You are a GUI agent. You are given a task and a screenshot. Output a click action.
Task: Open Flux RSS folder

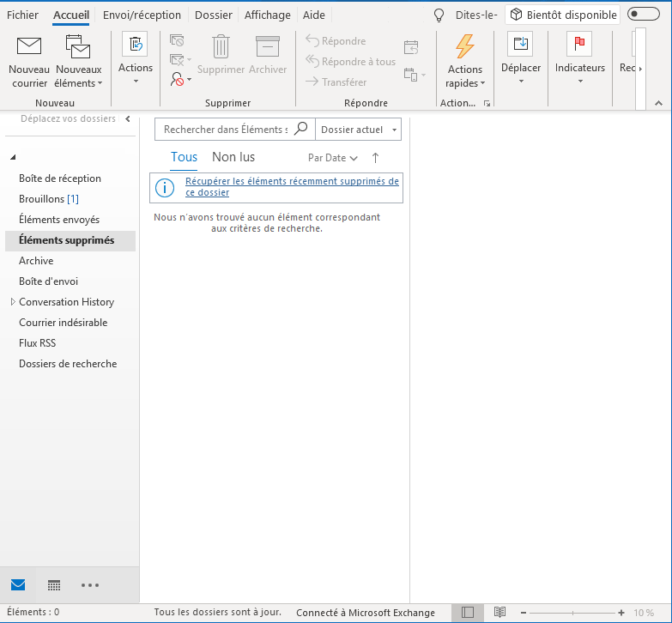37,342
